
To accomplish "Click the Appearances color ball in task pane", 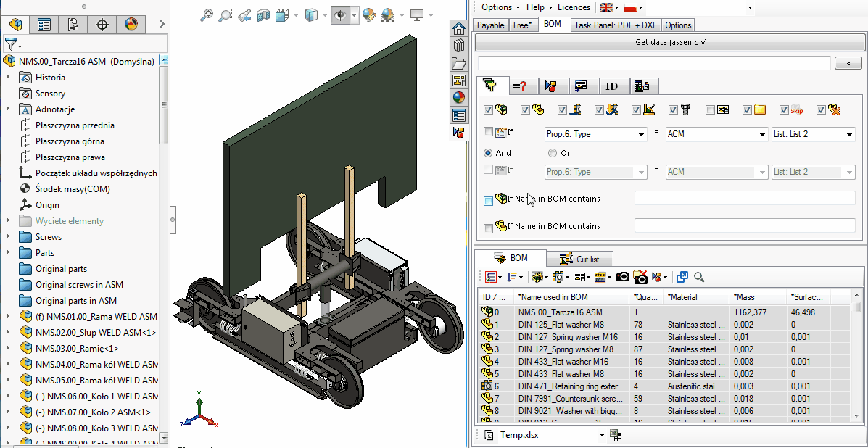I will tap(458, 98).
